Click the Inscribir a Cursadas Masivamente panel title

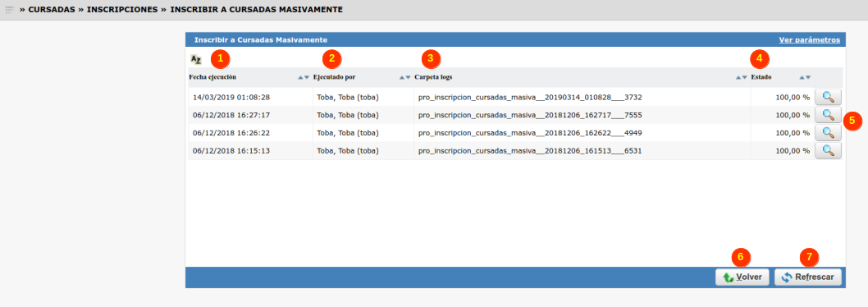(261, 40)
